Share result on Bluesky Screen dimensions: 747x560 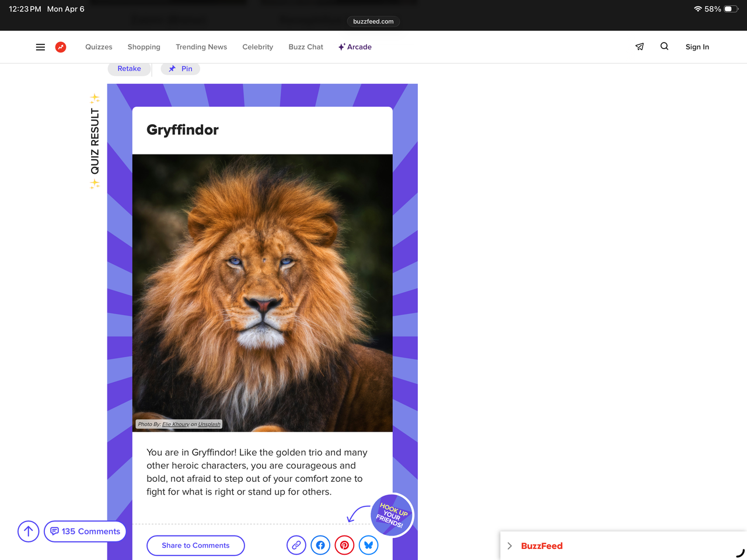click(x=368, y=545)
